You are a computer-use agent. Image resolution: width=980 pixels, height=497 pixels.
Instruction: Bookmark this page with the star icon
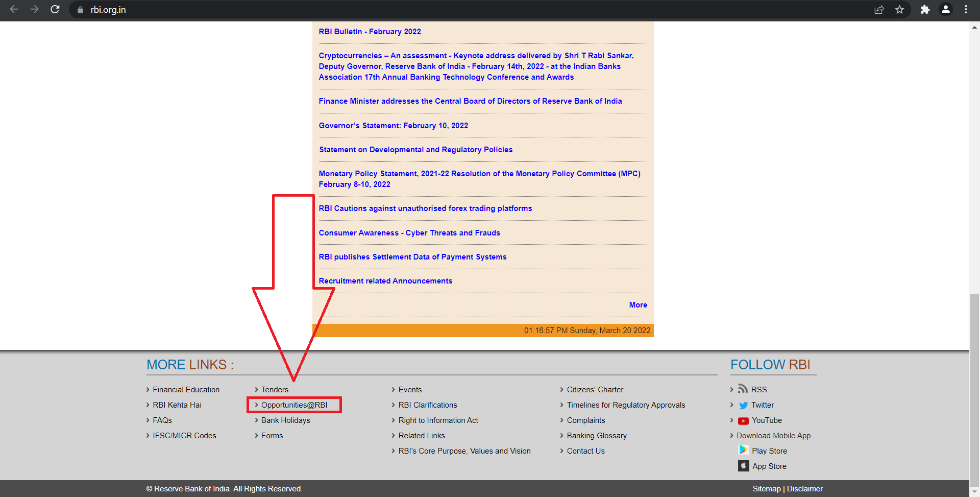click(x=899, y=9)
